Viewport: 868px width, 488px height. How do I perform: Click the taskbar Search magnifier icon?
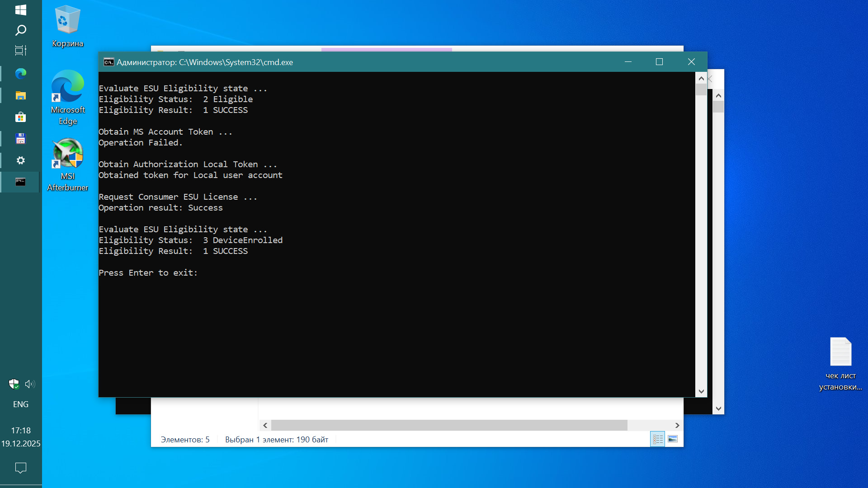click(x=21, y=30)
